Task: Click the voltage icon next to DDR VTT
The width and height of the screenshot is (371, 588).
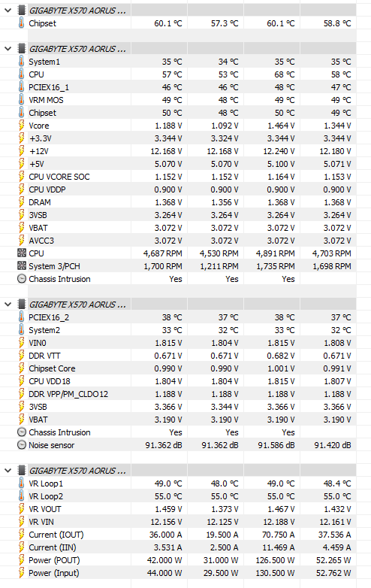Action: [22, 356]
